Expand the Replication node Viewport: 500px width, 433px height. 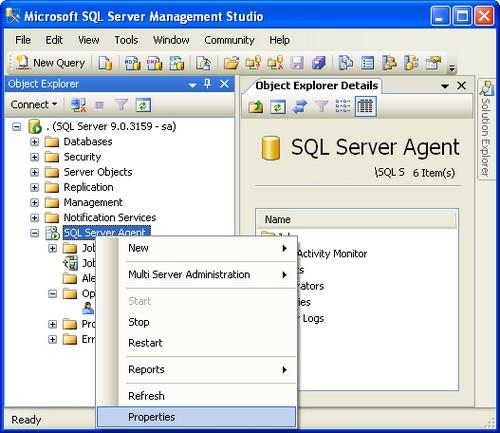(34, 187)
